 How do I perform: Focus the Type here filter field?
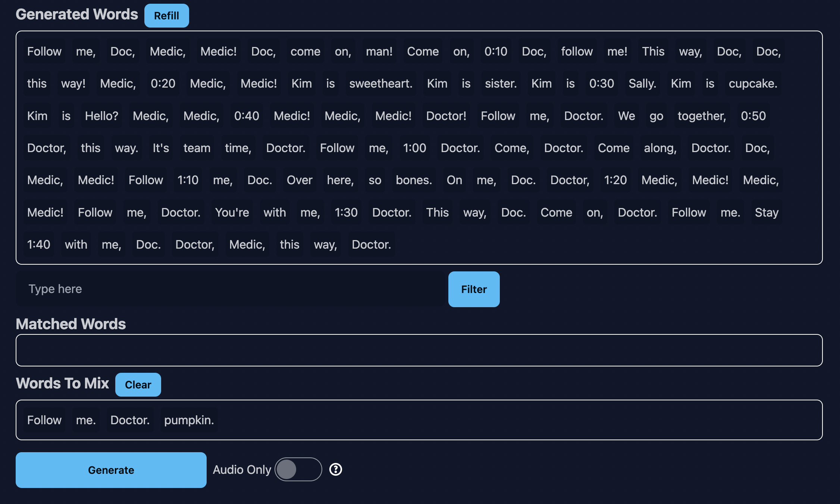231,289
